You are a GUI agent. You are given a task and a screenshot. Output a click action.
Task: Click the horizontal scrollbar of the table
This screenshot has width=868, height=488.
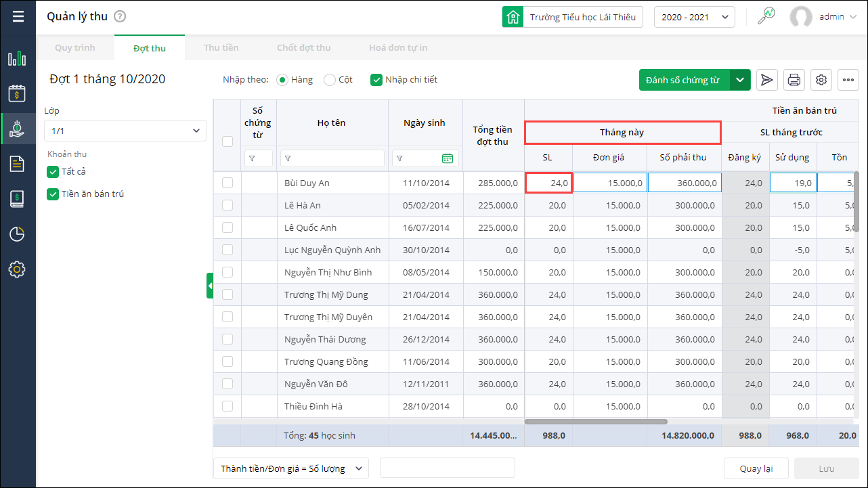[x=596, y=421]
